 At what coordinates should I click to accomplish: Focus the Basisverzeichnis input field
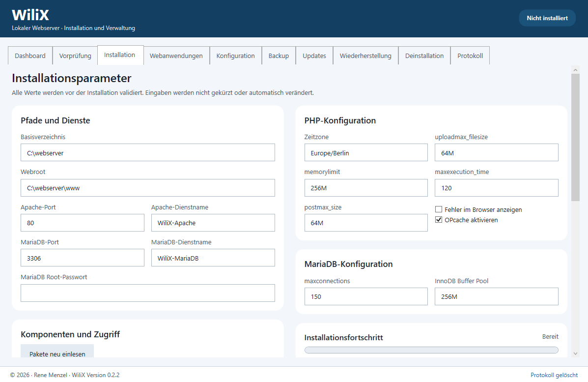point(148,153)
